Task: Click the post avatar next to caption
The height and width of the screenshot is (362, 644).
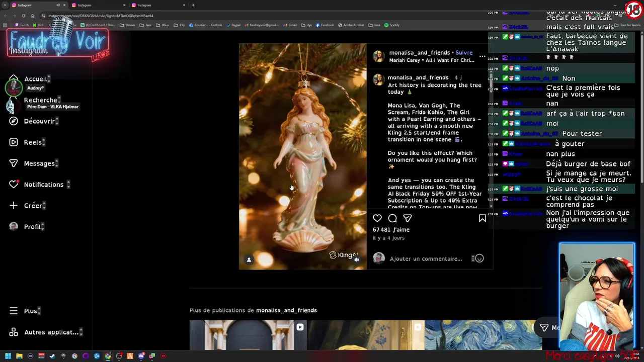Action: (378, 80)
